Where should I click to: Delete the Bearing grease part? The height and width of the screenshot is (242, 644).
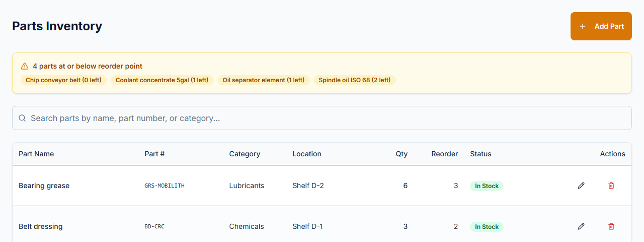[x=611, y=186]
